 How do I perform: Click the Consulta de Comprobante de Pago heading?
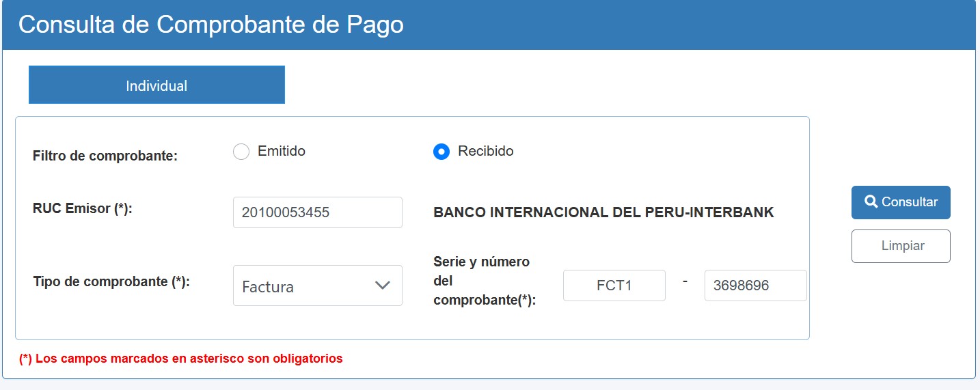[x=211, y=25]
